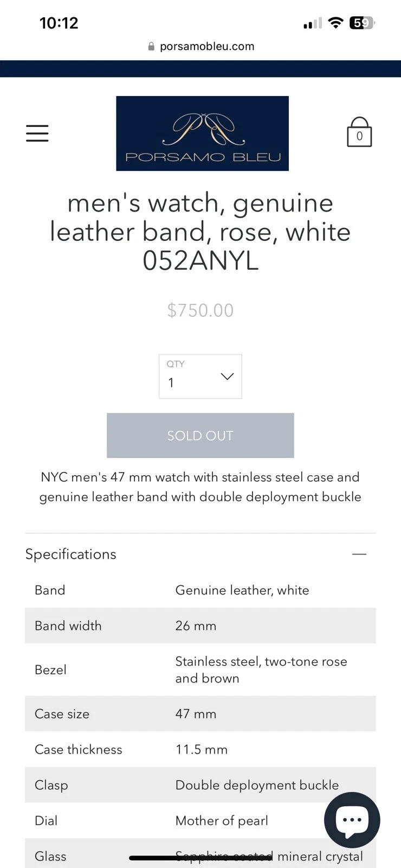Image resolution: width=401 pixels, height=868 pixels.
Task: Select the Case size specification row
Action: click(200, 714)
